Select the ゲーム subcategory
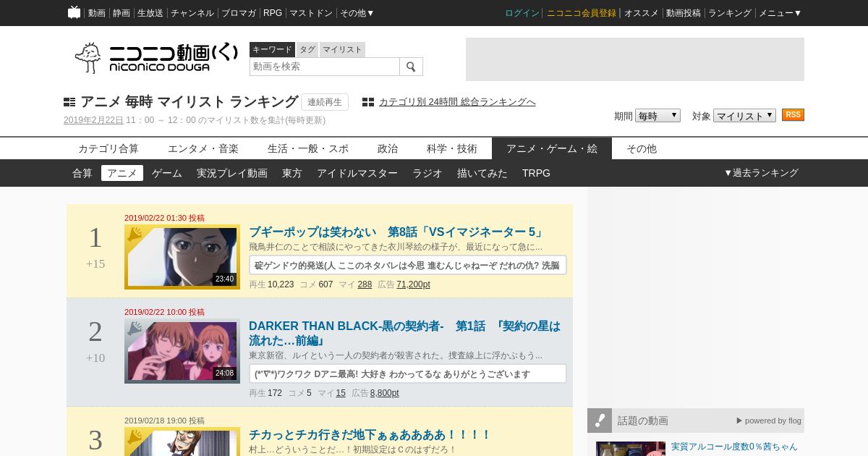Image resolution: width=868 pixels, height=456 pixels. click(167, 173)
